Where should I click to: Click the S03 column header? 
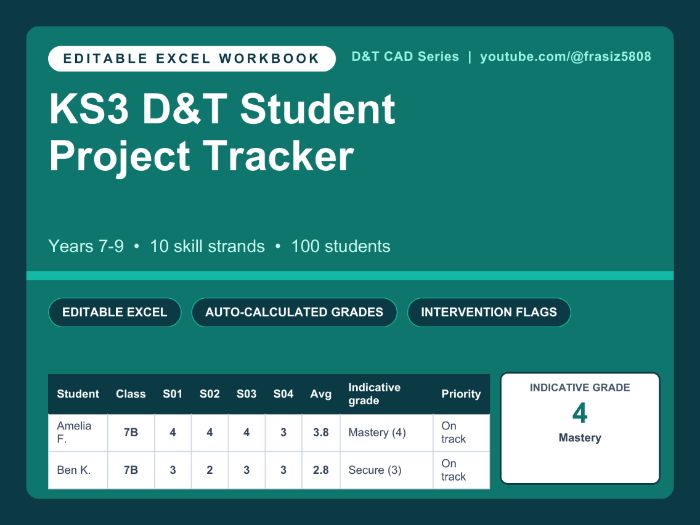(246, 394)
